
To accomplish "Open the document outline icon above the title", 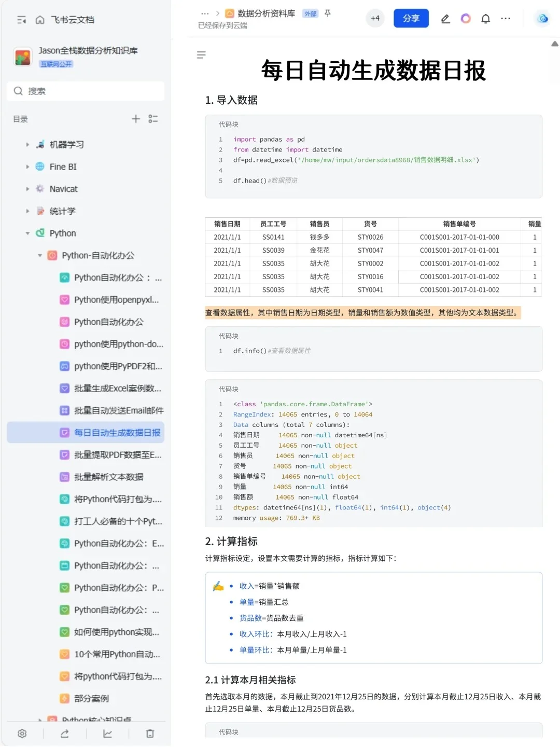I will 201,55.
